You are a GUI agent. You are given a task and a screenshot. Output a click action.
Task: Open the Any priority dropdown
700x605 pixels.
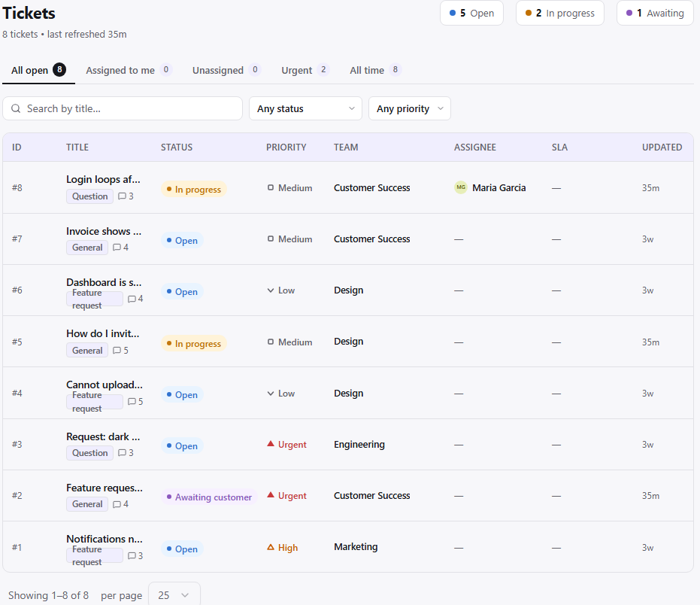click(x=409, y=108)
